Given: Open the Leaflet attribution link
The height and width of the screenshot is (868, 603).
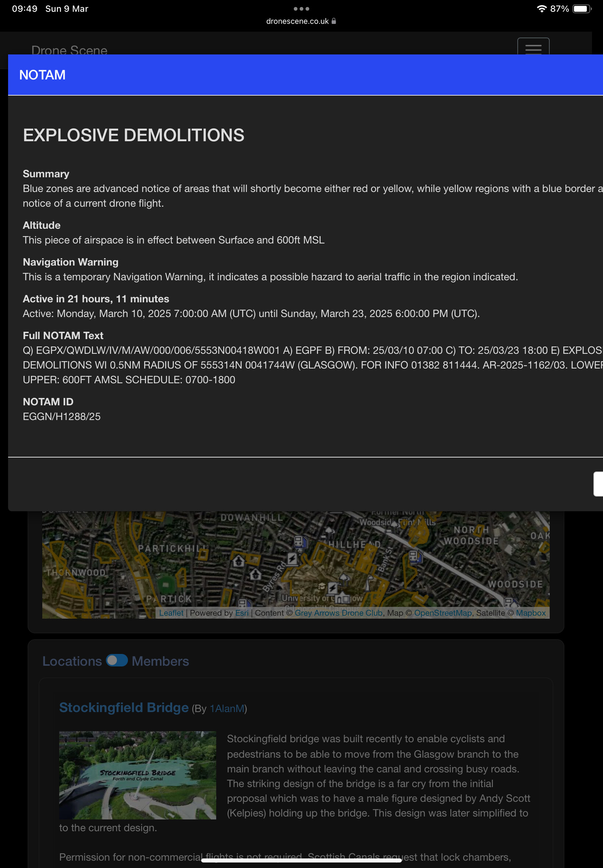Looking at the screenshot, I should click(x=171, y=613).
